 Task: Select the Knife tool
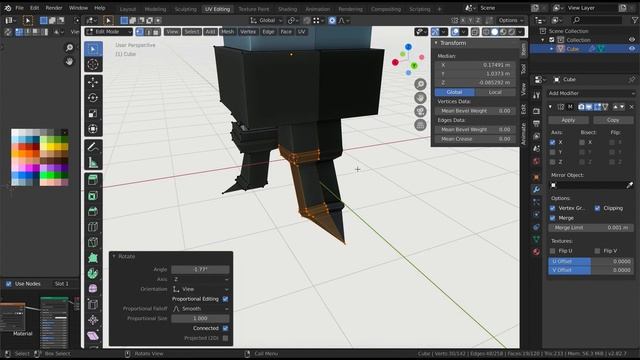click(93, 242)
